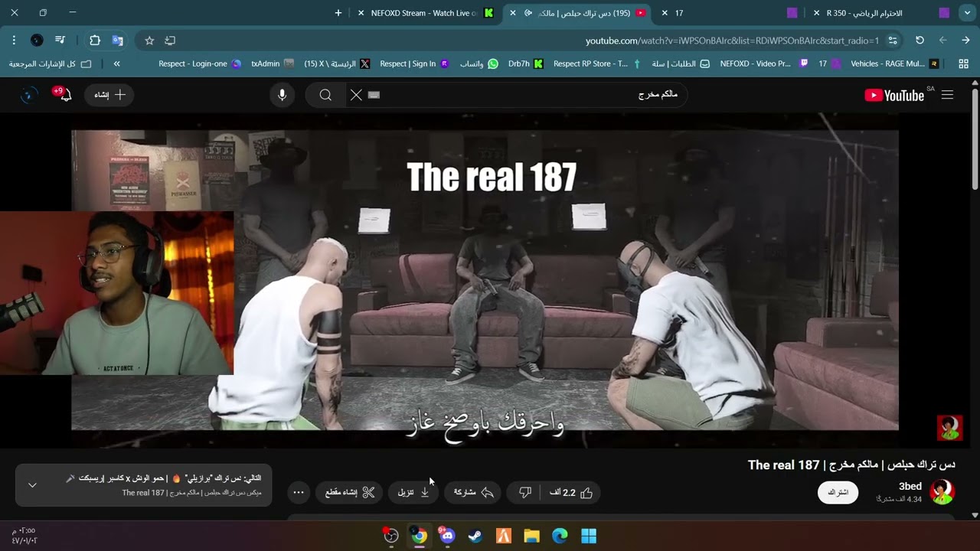Clear the YouTube search query

tap(356, 95)
